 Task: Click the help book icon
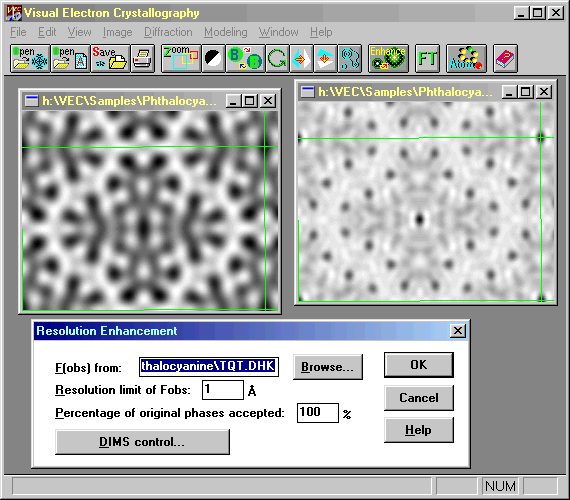(x=505, y=59)
